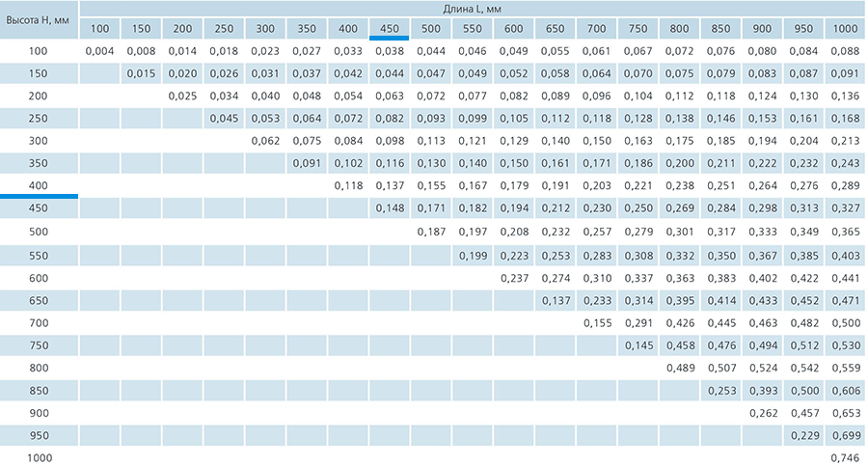Select the 0,746 cell in row 1000
This screenshot has height=467, width=868.
845,458
